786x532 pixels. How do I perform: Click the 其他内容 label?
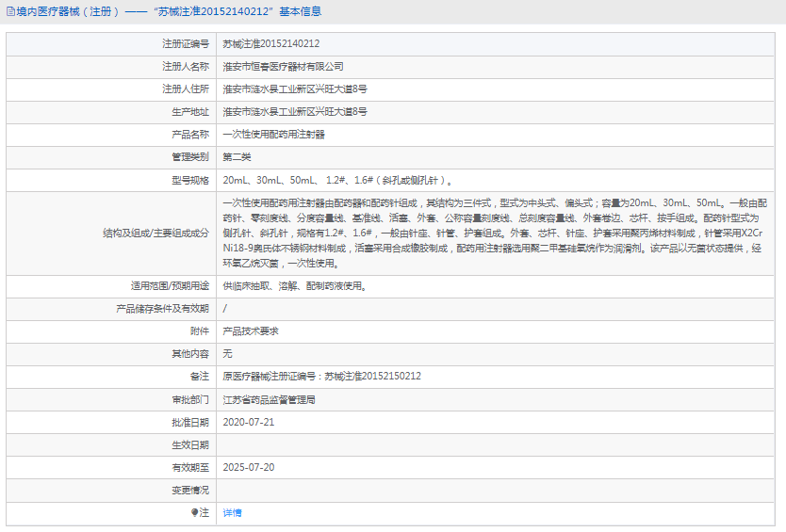click(190, 354)
